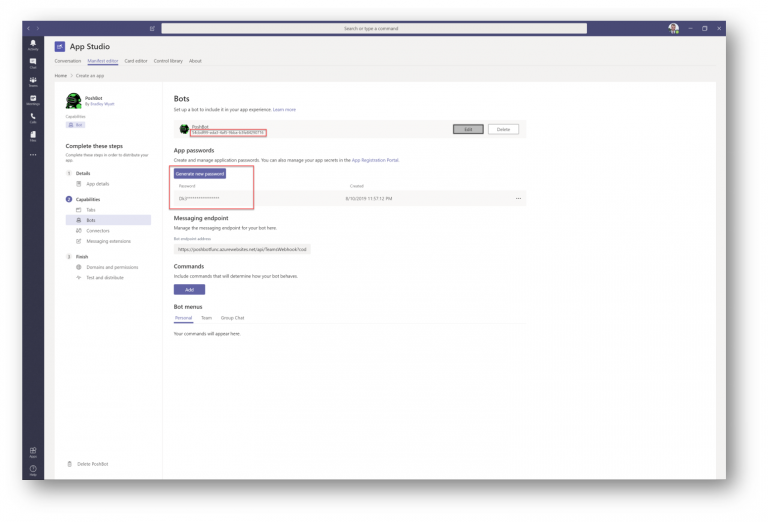This screenshot has height=522, width=768.
Task: Click the search or command box
Action: pos(374,28)
